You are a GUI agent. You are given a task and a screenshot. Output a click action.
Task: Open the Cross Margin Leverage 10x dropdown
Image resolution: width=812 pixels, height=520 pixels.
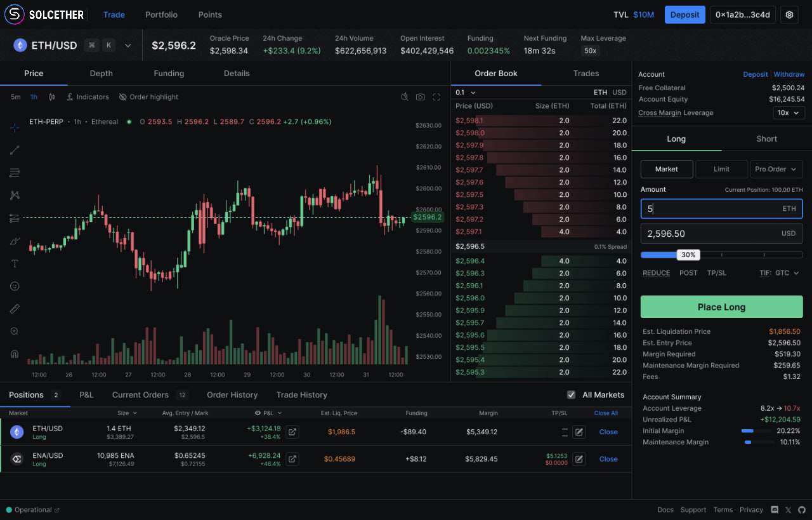coord(789,112)
